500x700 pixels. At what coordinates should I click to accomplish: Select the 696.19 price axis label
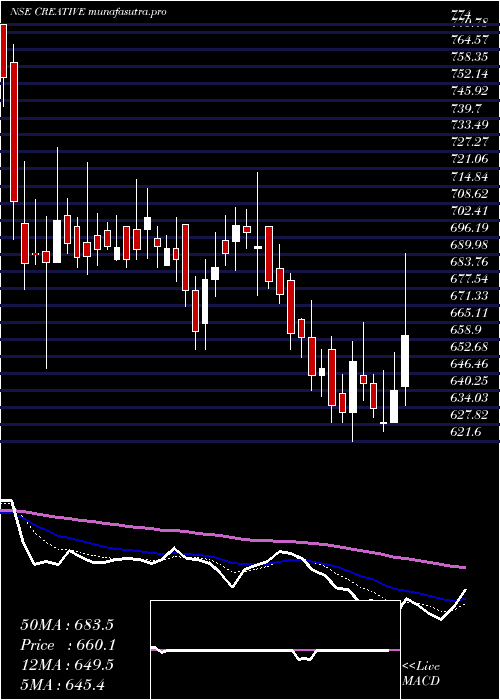click(470, 228)
